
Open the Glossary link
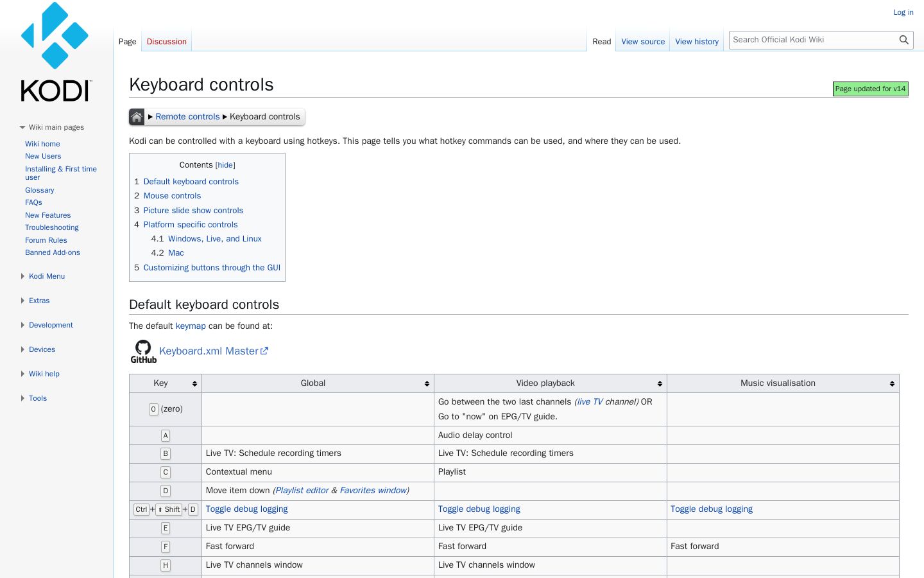(x=40, y=190)
